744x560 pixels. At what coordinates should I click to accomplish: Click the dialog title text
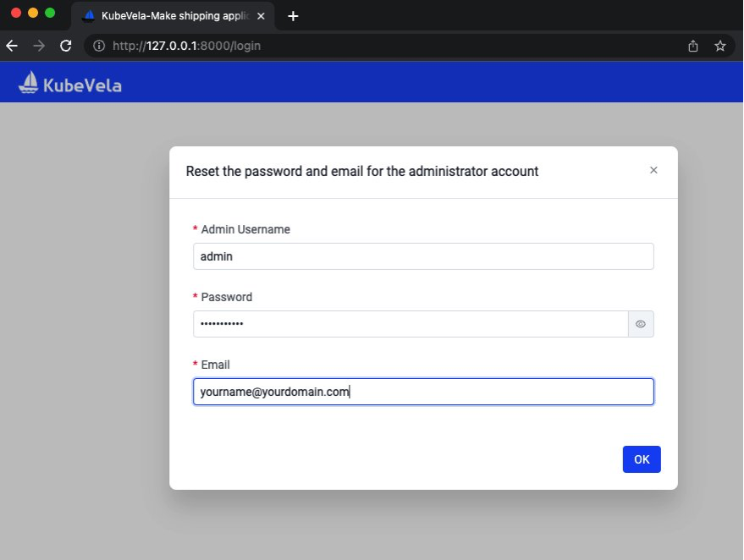361,171
